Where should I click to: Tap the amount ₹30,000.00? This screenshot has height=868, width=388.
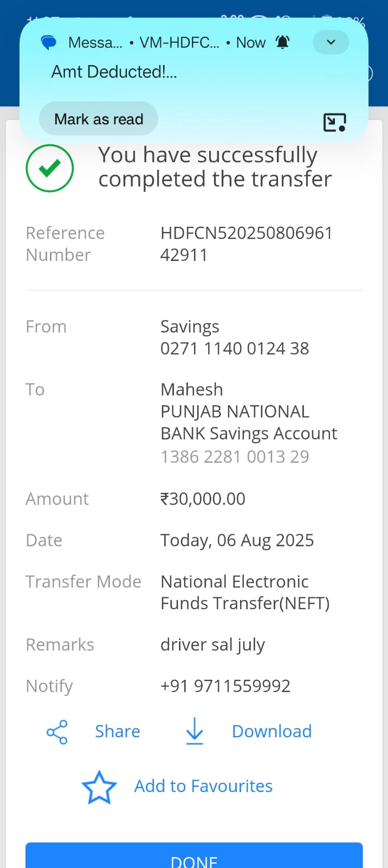203,499
